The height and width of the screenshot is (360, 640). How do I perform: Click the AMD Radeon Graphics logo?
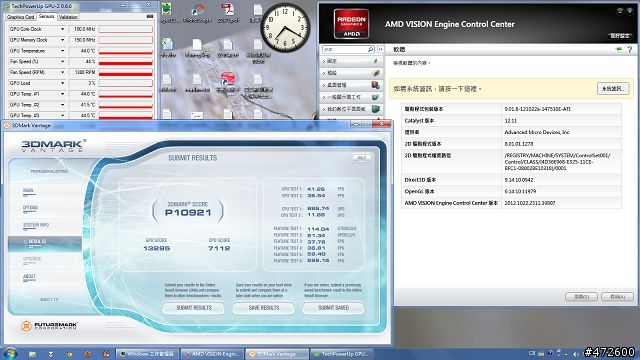351,23
